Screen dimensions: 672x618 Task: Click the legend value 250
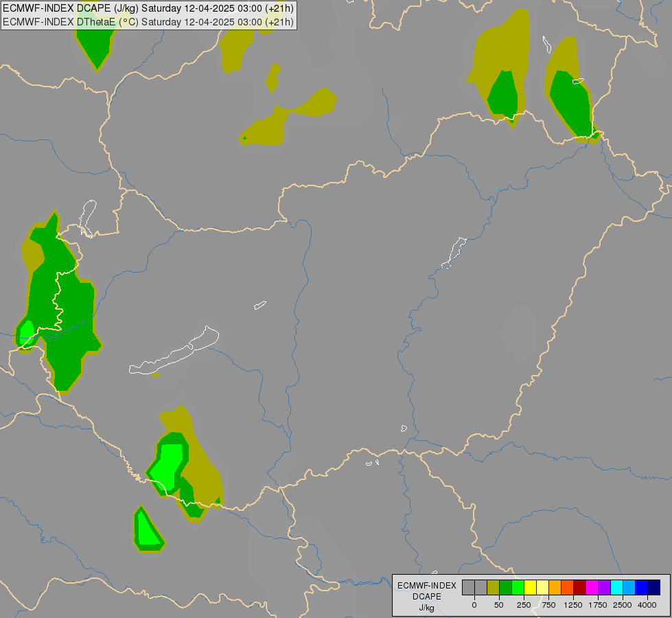click(524, 605)
